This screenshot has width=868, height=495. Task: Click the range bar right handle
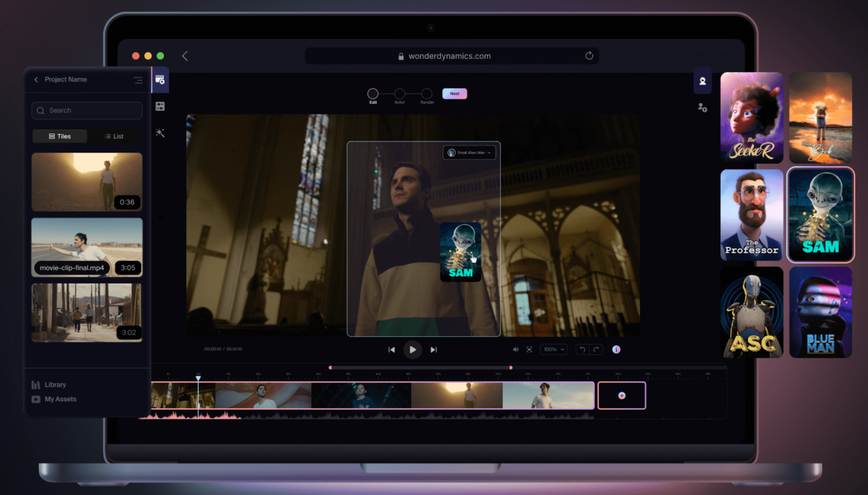(x=511, y=367)
